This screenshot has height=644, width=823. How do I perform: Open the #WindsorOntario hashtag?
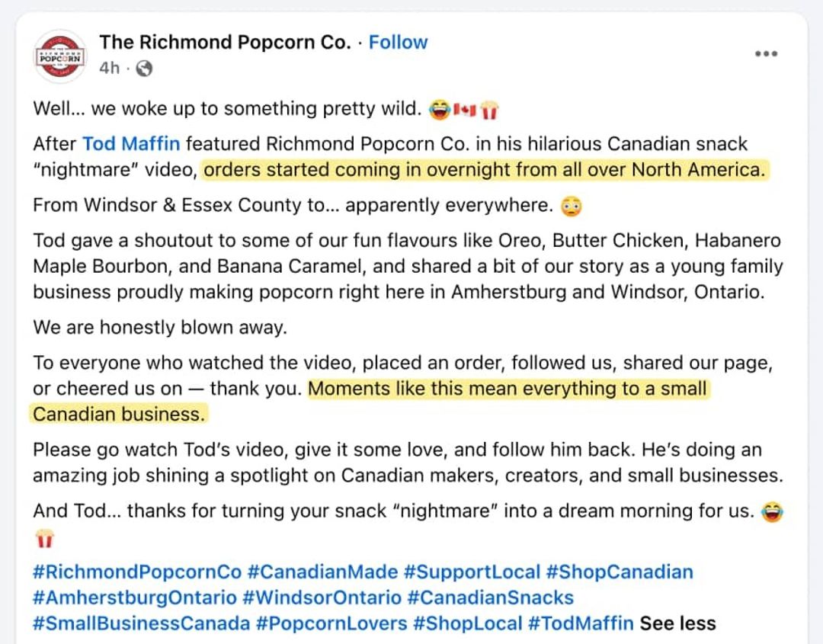[x=322, y=598]
